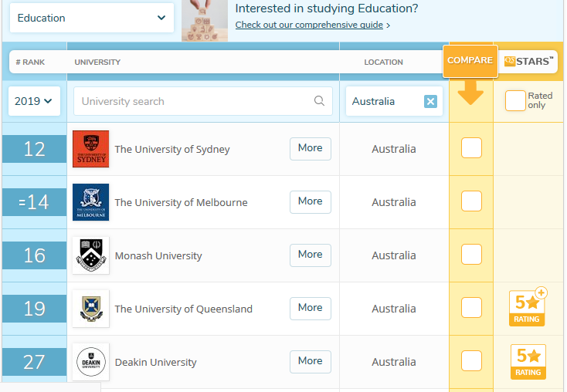Open Queensland's 5 star plus rating badge
567x392 pixels.
pyautogui.click(x=527, y=308)
